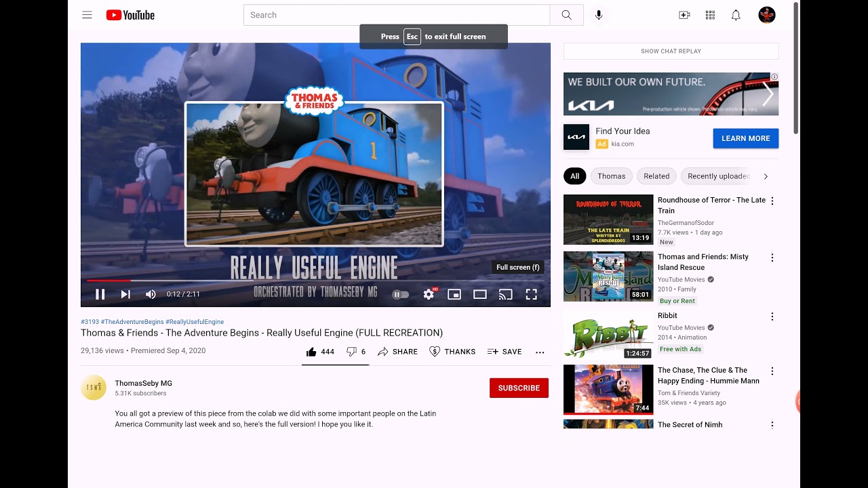Open options for Roundhouse of Terror
This screenshot has height=488, width=868.
pos(772,201)
